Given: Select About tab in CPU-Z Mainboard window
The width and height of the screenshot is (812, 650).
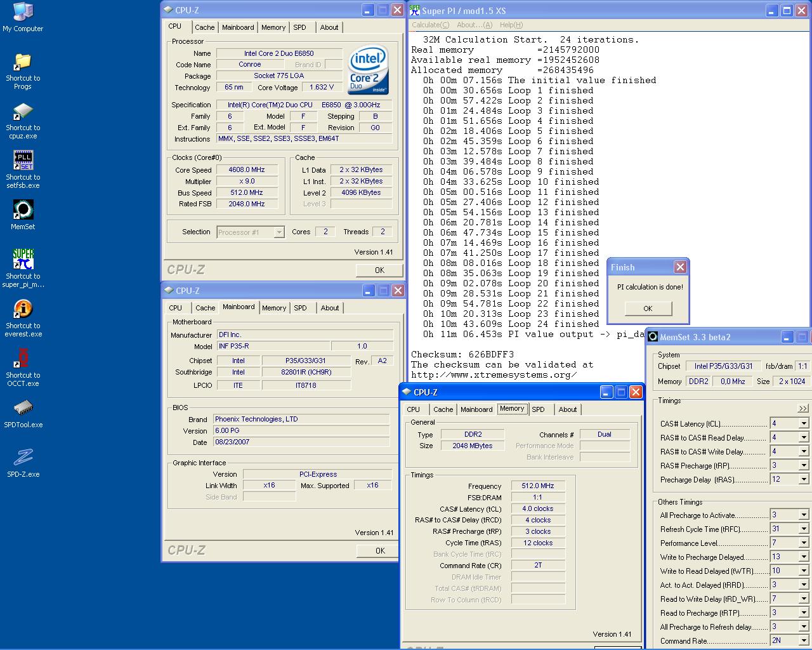Looking at the screenshot, I should coord(329,308).
